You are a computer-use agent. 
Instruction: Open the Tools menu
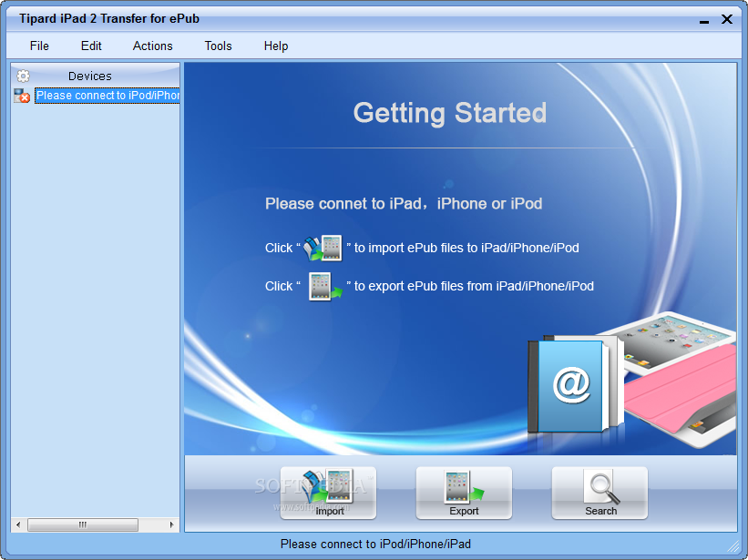(218, 46)
